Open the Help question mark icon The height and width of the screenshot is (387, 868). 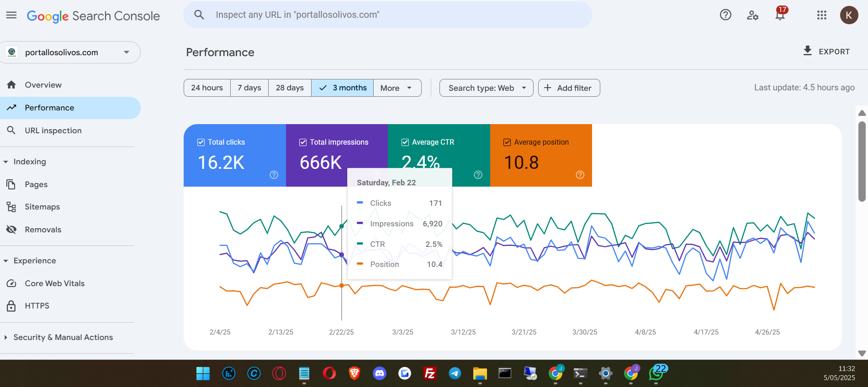(x=725, y=15)
